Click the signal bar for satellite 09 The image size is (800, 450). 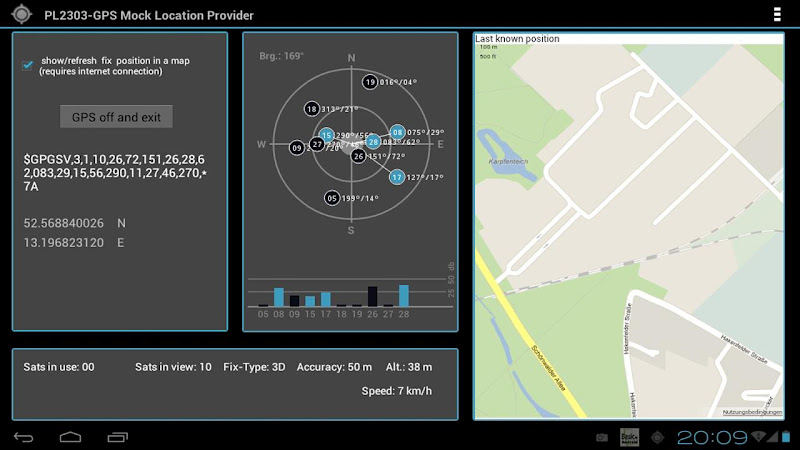(294, 301)
